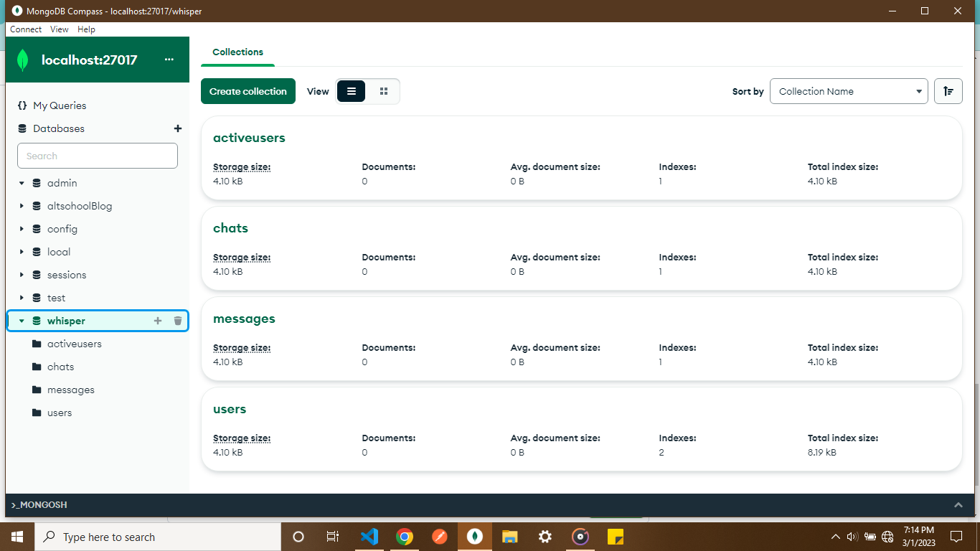This screenshot has height=551, width=980.
Task: Switch to the Collections tab
Action: pos(237,52)
